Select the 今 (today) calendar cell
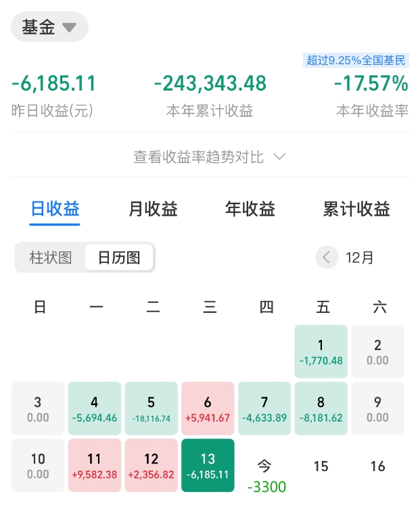 264,466
